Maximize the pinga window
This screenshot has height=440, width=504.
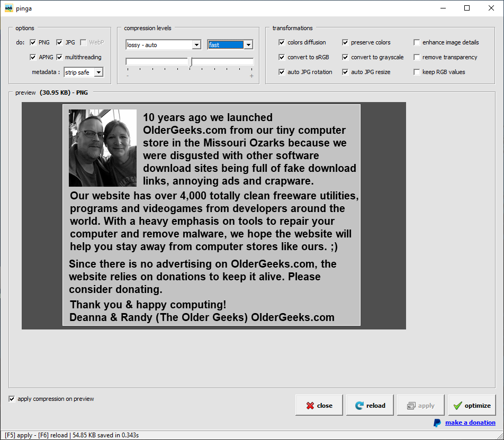tap(467, 8)
